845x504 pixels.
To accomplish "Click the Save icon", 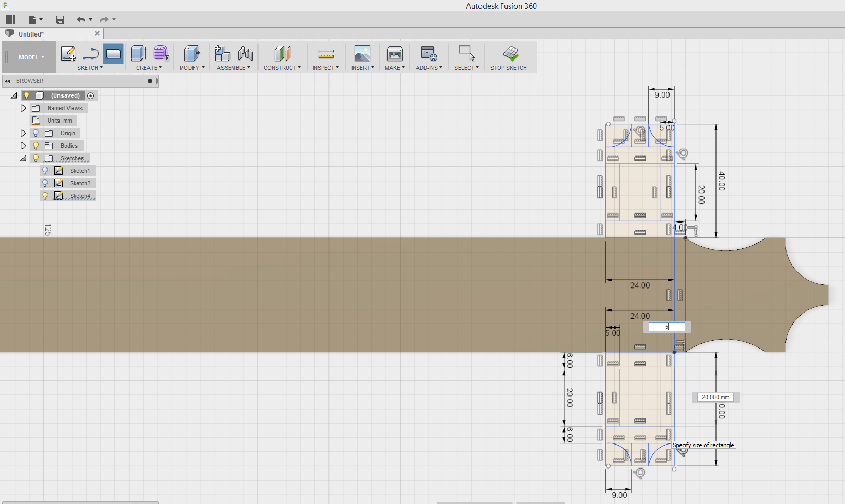I will (x=60, y=20).
